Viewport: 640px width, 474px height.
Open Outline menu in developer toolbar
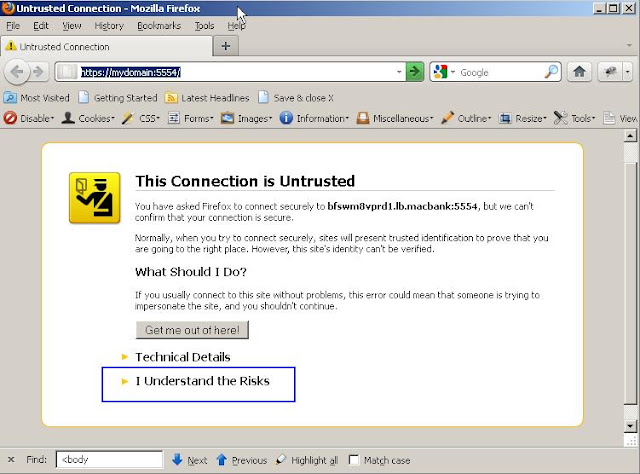pyautogui.click(x=466, y=118)
